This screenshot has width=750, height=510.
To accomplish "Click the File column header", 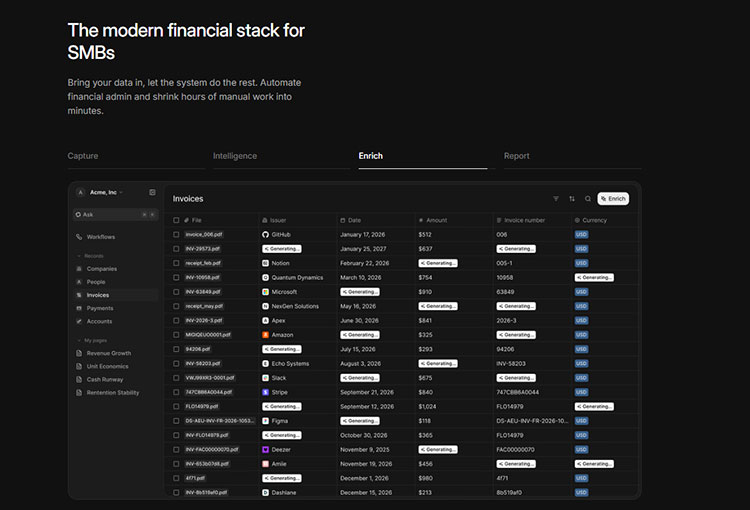I will coord(193,220).
